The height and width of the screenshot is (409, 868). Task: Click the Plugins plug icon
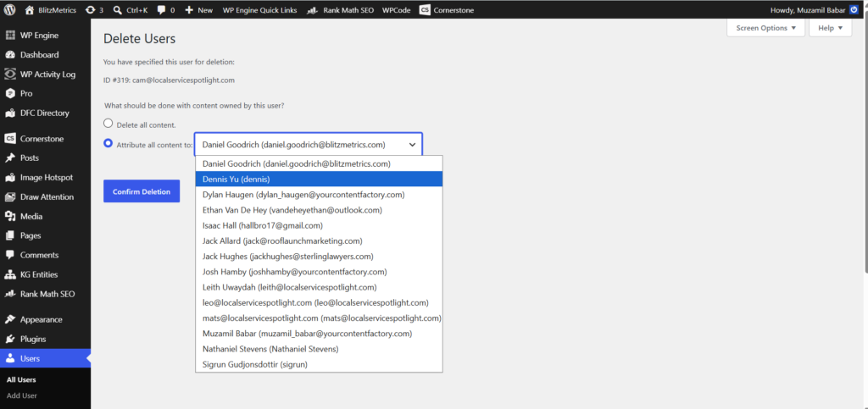[x=10, y=339]
